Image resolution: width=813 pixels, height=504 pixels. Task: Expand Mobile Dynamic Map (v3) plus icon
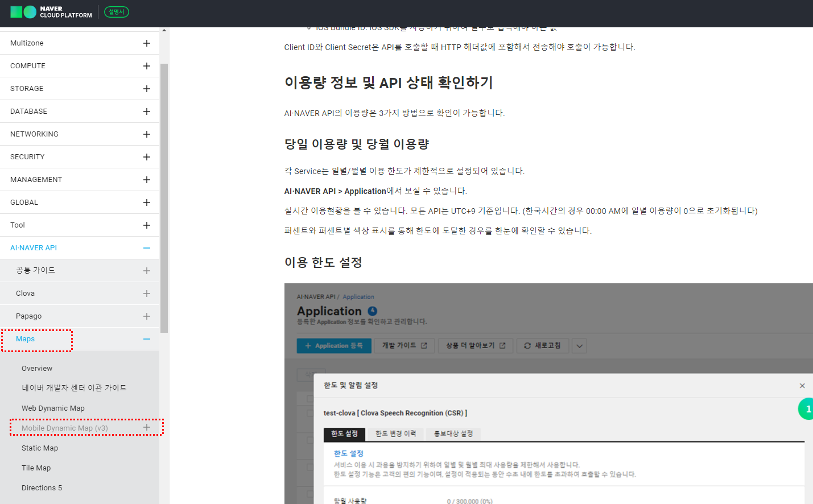(147, 427)
